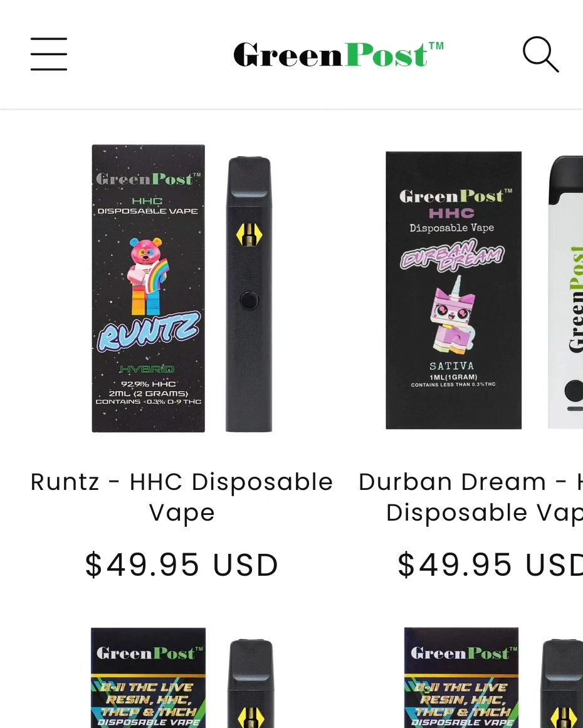583x728 pixels.
Task: Go to homepage via GreenPost header logo
Action: tap(338, 55)
